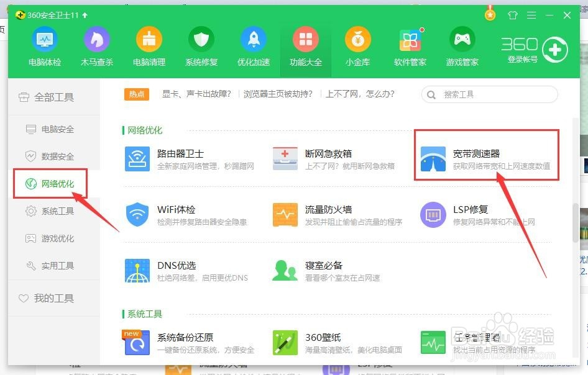Open 游戏管家 gamepad icon

click(x=462, y=39)
